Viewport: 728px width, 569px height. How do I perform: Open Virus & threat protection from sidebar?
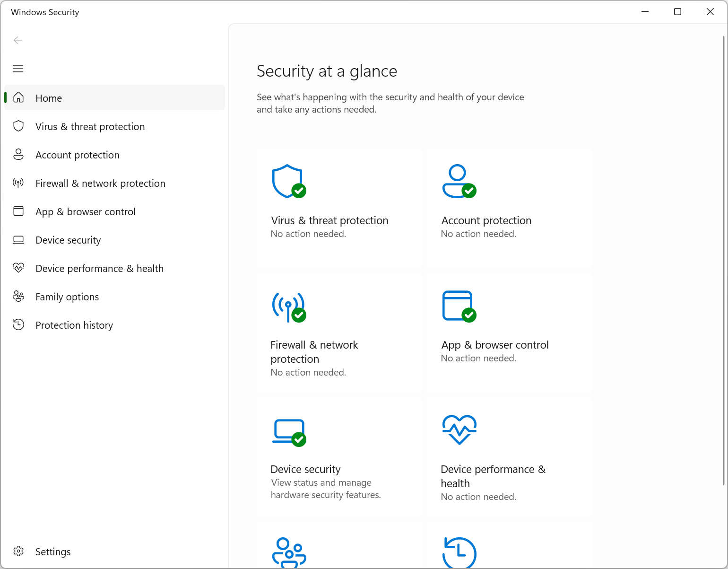pos(114,126)
